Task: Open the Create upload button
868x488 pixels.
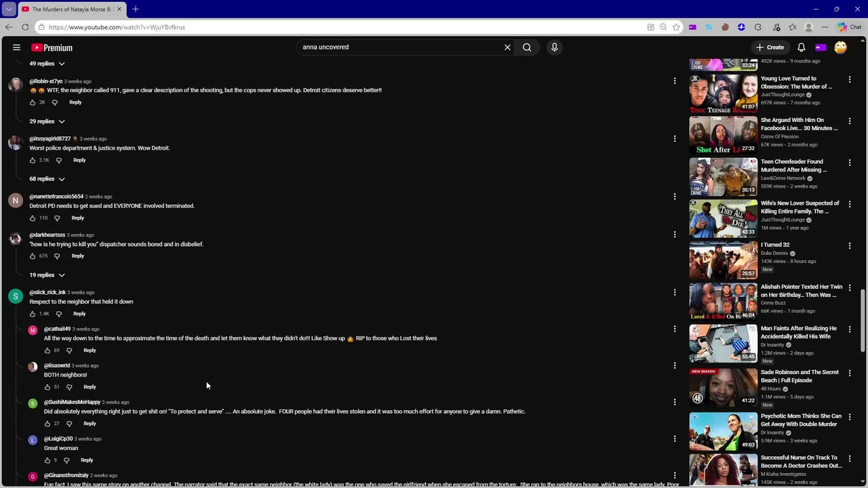Action: coord(770,47)
